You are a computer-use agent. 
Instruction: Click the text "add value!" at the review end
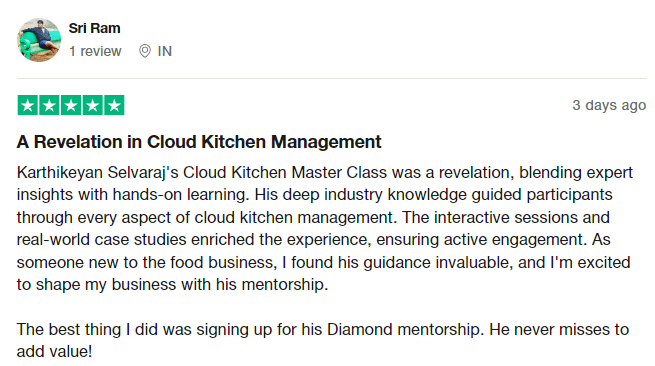pyautogui.click(x=54, y=352)
